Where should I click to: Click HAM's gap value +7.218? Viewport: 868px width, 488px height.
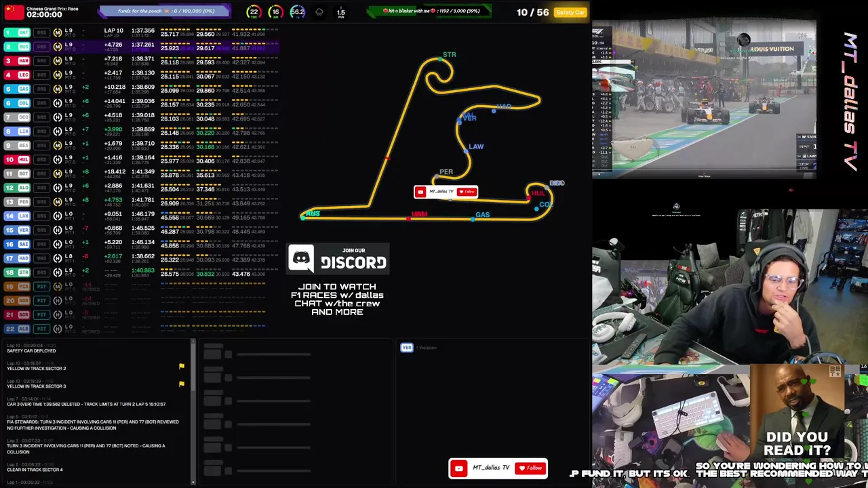(x=113, y=59)
